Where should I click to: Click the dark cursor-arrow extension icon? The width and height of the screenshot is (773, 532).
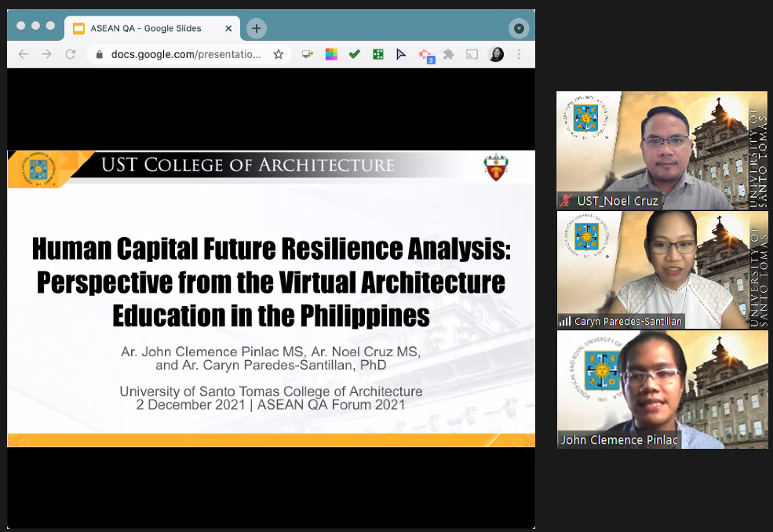pyautogui.click(x=401, y=54)
